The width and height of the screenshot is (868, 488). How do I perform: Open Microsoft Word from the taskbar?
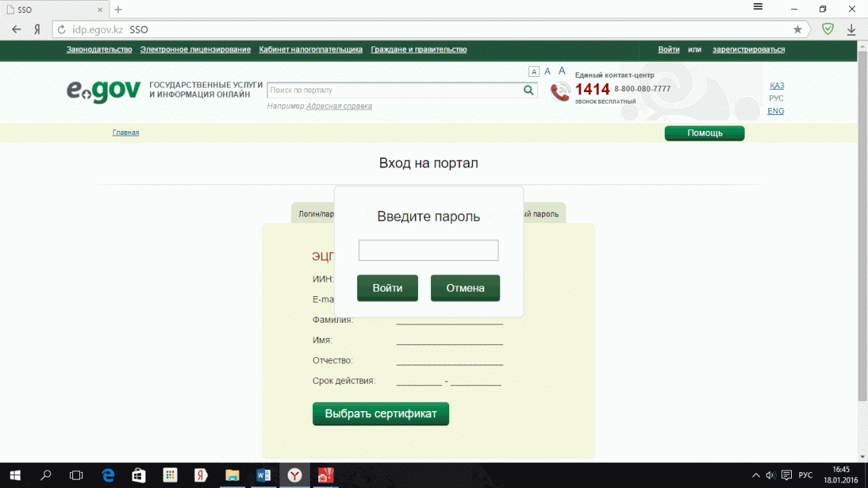pyautogui.click(x=263, y=475)
